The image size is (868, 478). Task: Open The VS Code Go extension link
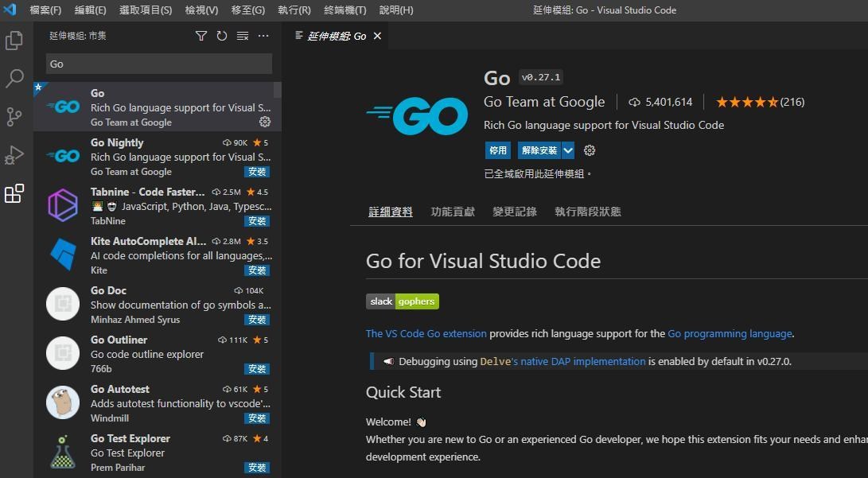click(426, 333)
